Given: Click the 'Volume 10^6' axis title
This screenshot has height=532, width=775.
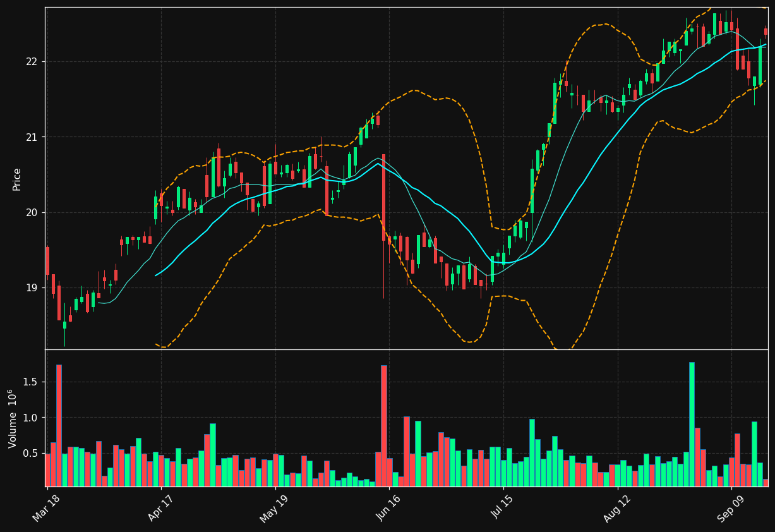Looking at the screenshot, I should 13,418.
